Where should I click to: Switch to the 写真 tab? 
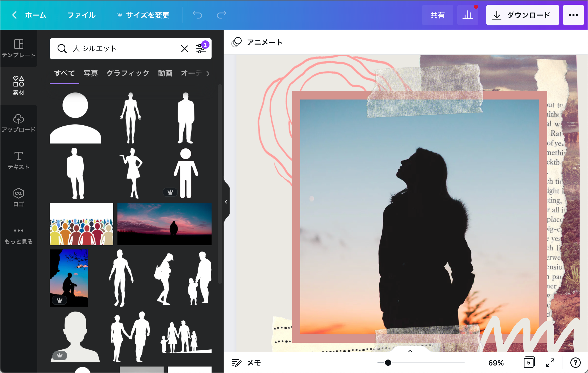90,73
